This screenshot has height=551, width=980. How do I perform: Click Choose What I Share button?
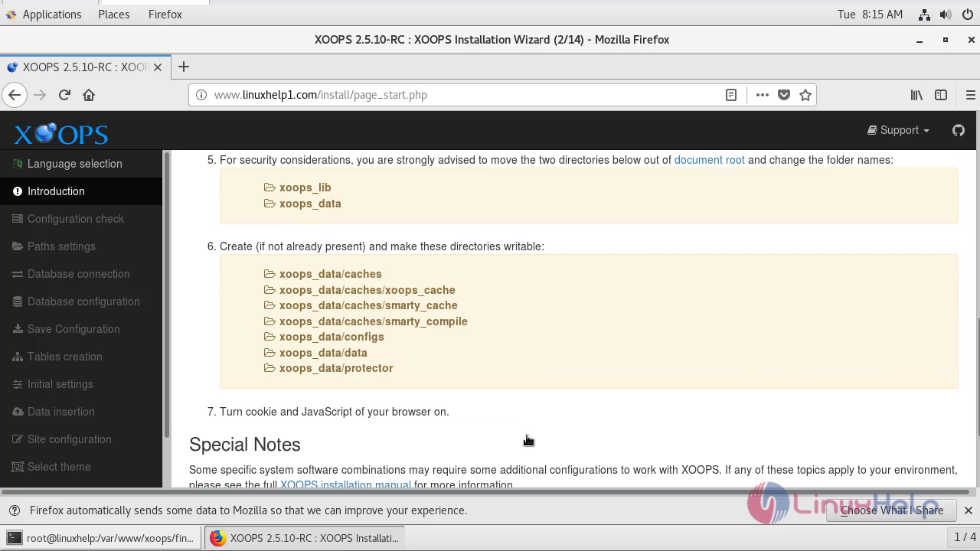click(892, 510)
